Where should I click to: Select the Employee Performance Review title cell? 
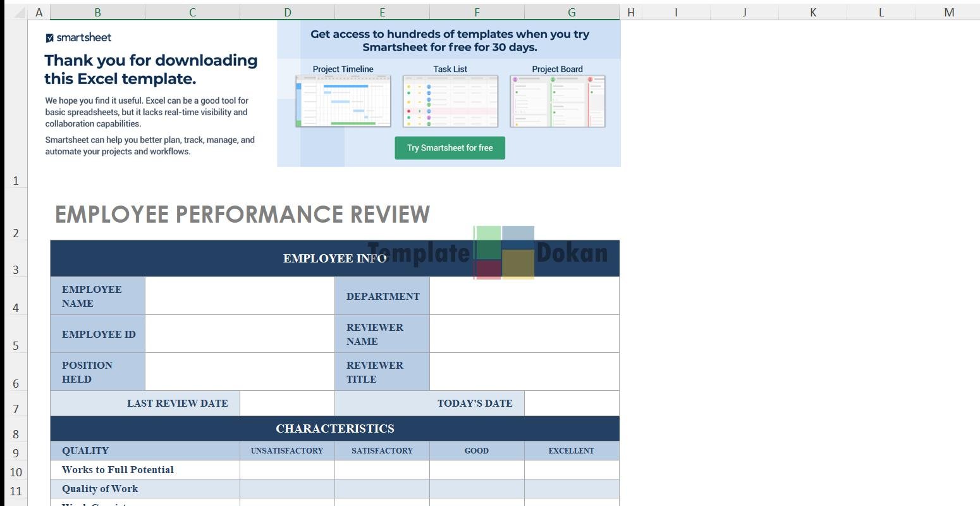(243, 214)
